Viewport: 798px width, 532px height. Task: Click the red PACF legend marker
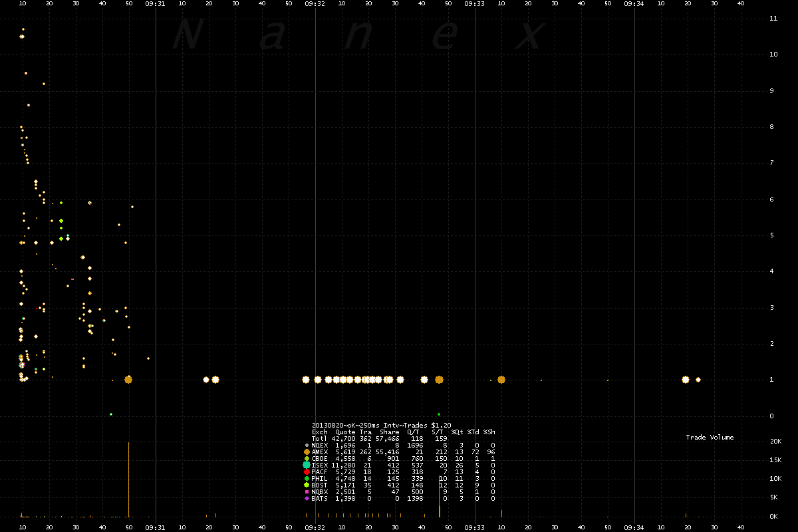click(307, 471)
